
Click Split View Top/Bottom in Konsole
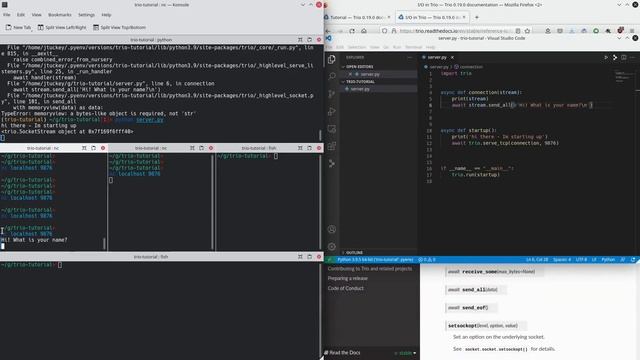[119, 27]
